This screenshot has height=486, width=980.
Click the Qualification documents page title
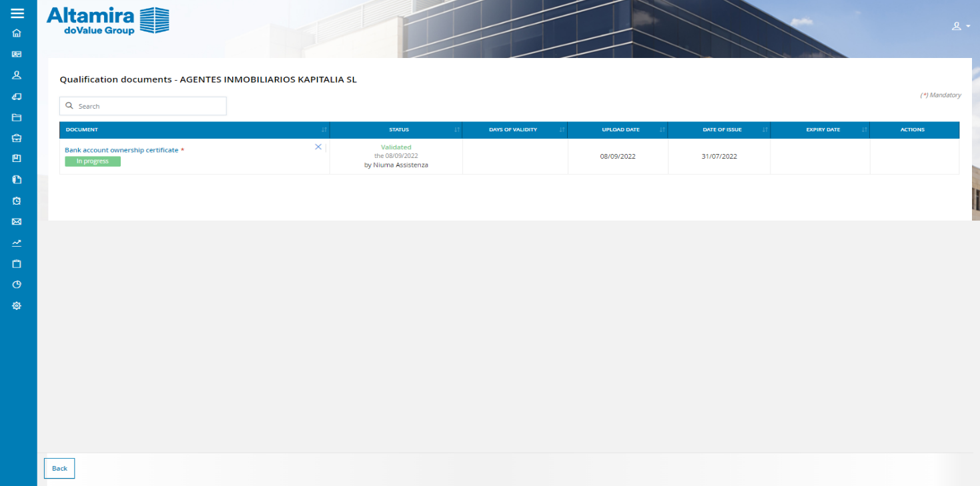coord(208,79)
